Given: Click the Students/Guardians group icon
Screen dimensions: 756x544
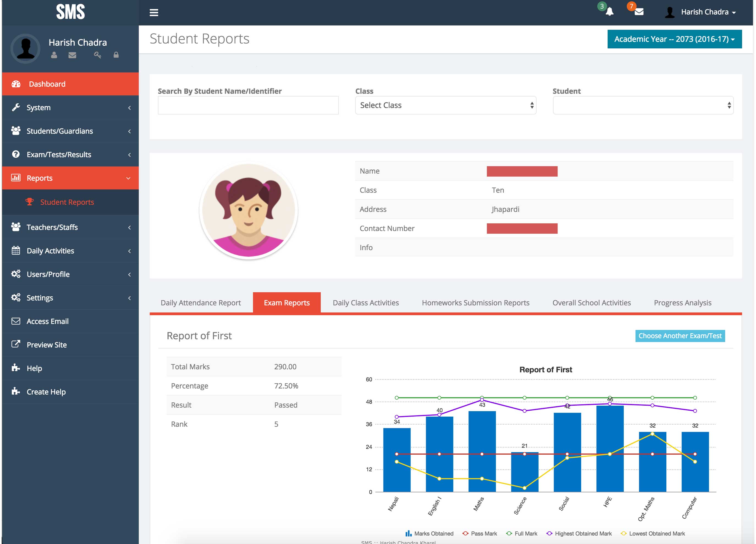Looking at the screenshot, I should pos(16,131).
